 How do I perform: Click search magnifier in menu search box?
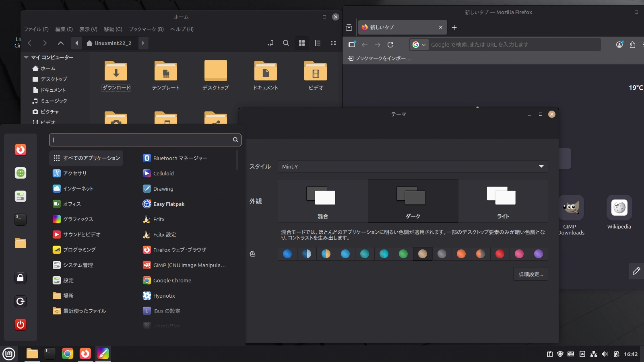pos(235,140)
